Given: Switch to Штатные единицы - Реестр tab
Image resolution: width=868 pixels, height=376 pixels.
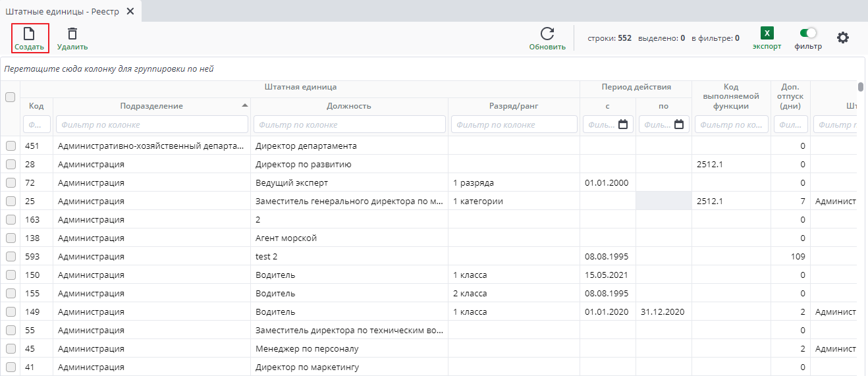Looking at the screenshot, I should tap(62, 11).
